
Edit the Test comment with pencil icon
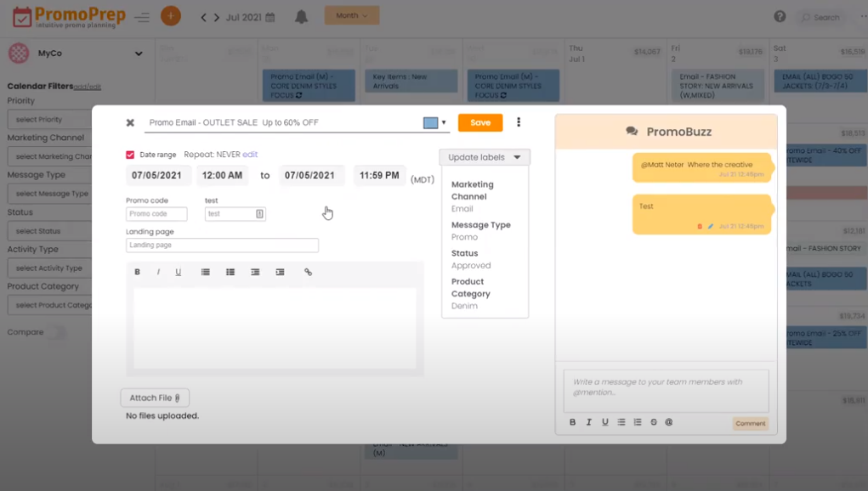click(711, 227)
